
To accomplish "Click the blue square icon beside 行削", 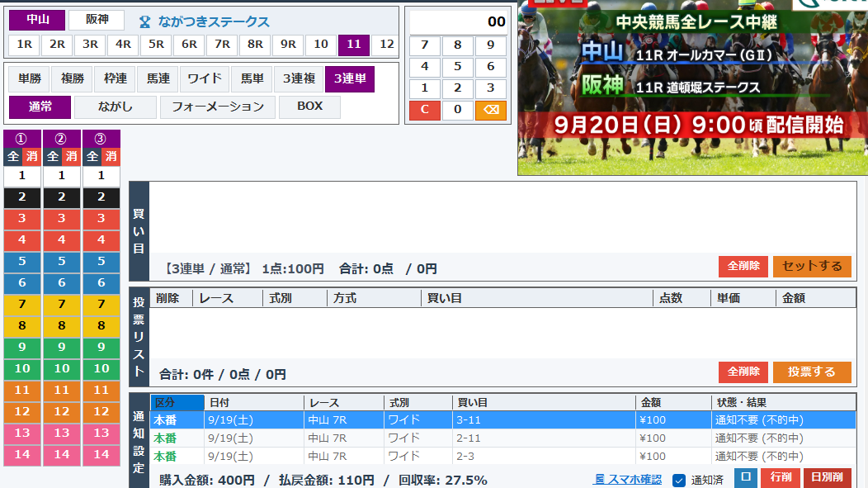I will [746, 477].
